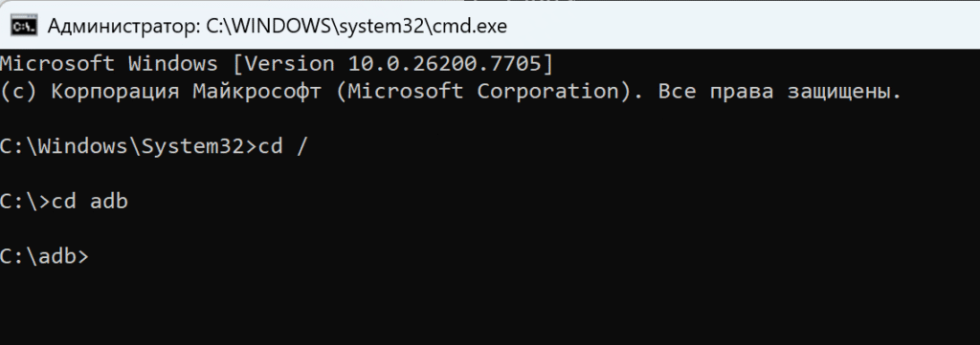Click the Все права защищены text
Viewport: 980px width, 345px height.
(780, 92)
